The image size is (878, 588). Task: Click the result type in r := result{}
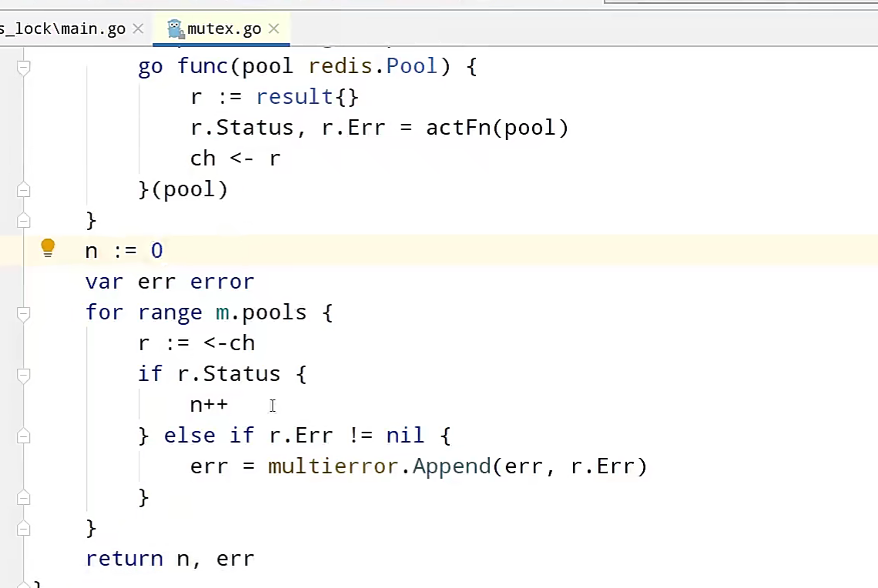(x=294, y=97)
